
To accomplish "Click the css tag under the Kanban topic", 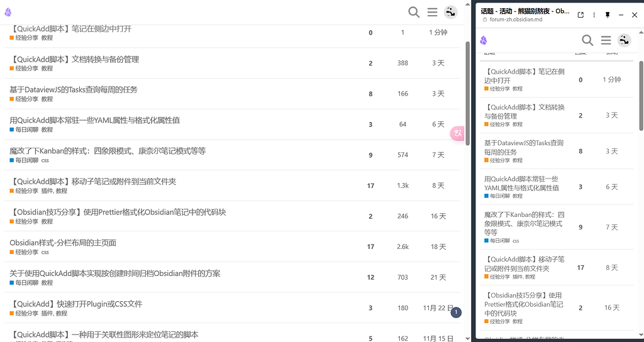I will (45, 160).
